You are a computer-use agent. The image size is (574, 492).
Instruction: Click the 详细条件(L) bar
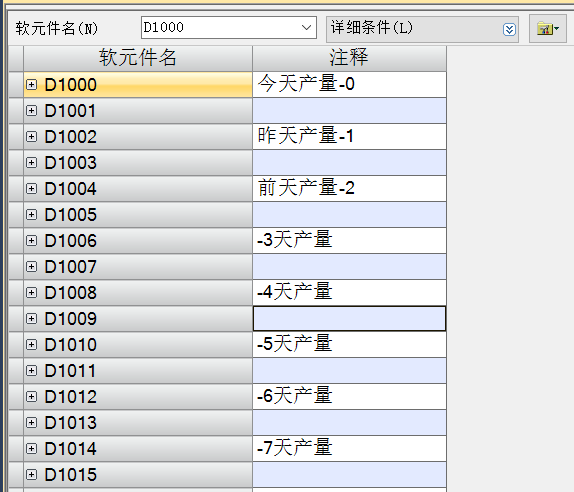coord(422,29)
